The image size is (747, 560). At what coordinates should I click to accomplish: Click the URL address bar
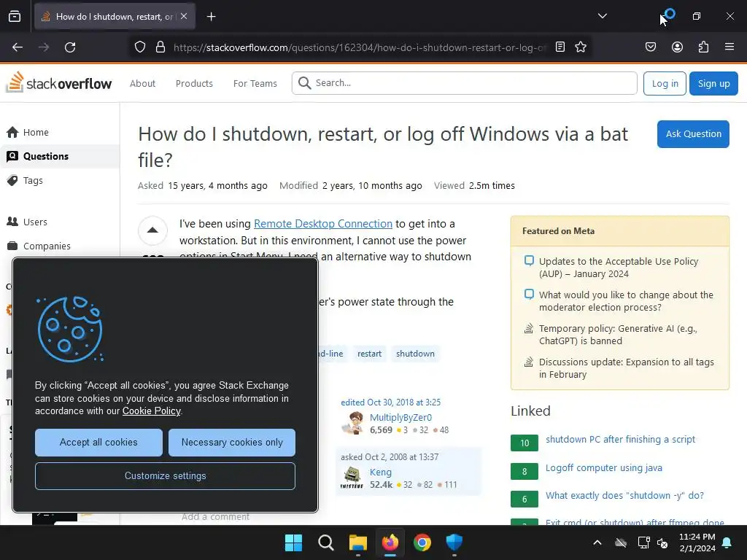[360, 47]
